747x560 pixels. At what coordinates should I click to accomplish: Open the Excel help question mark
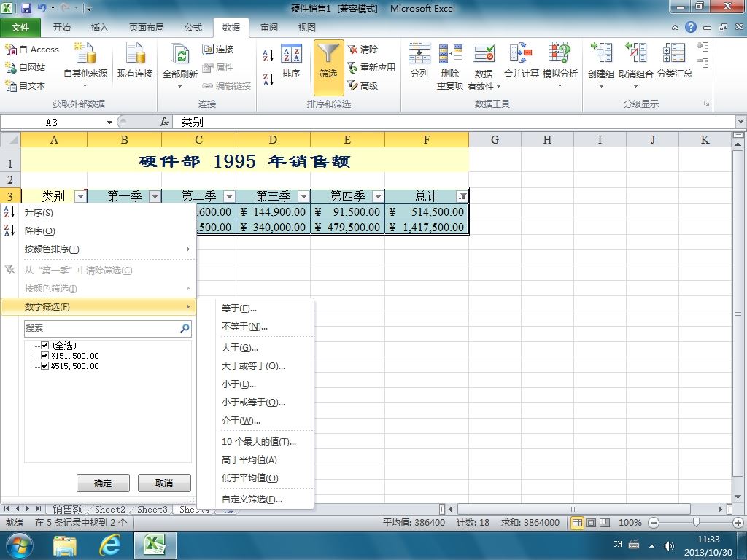[691, 27]
